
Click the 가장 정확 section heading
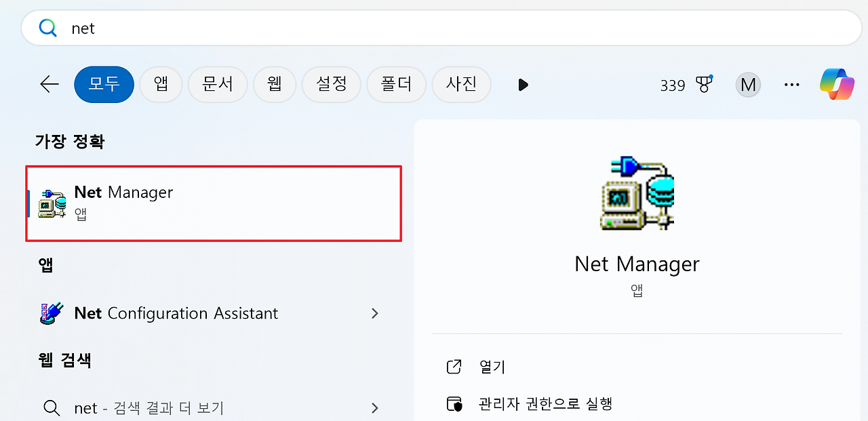(x=70, y=142)
